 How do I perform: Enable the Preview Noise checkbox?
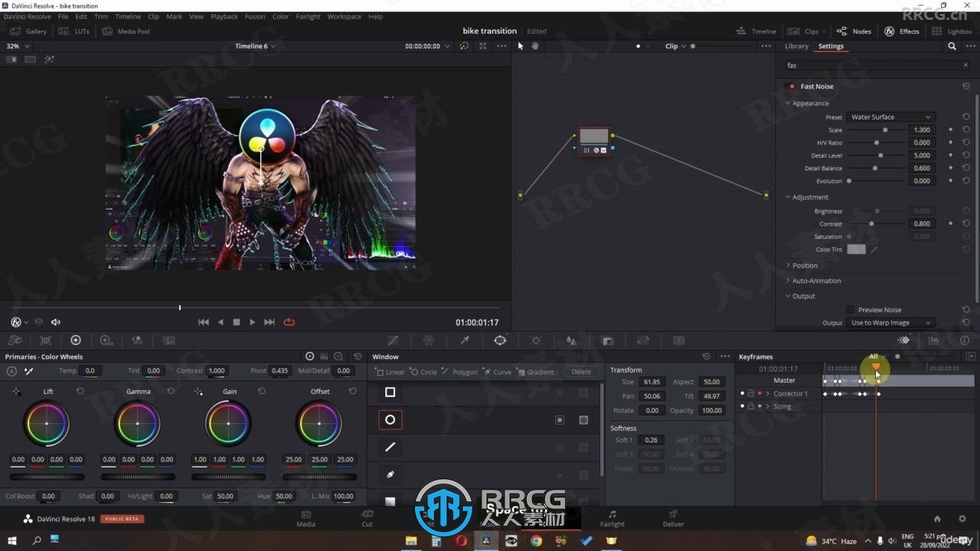pyautogui.click(x=850, y=310)
